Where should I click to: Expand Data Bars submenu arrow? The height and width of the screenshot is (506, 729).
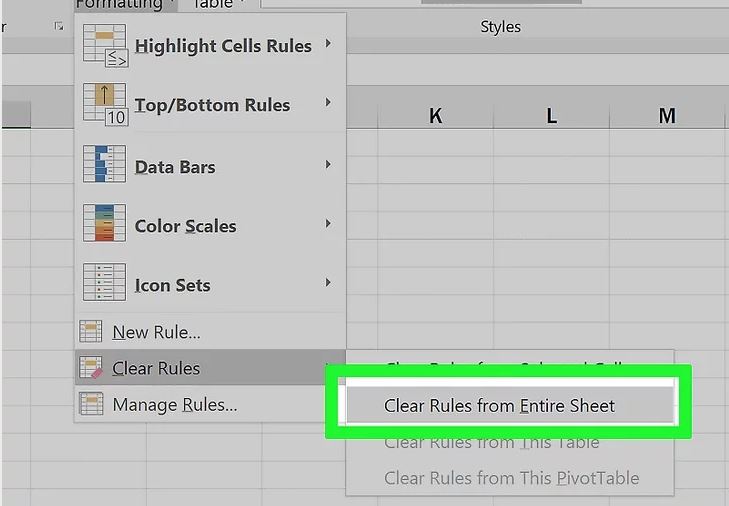328,164
